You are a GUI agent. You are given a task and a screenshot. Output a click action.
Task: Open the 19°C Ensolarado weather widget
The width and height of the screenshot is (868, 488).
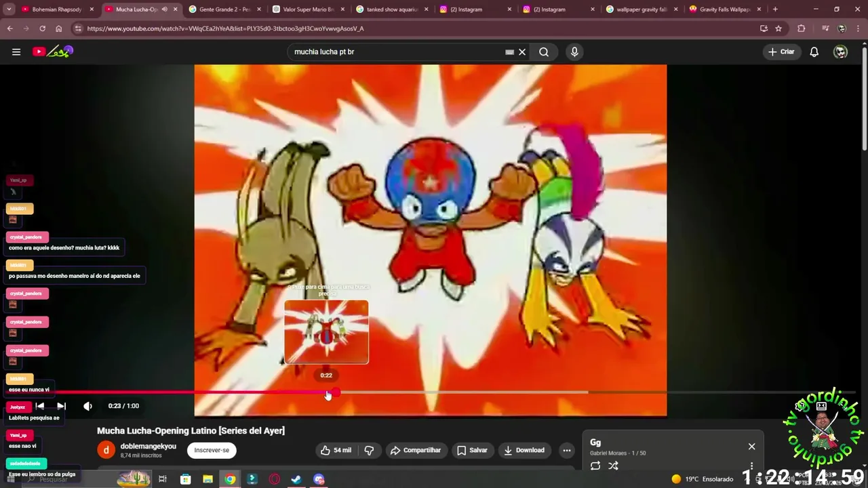pos(702,479)
